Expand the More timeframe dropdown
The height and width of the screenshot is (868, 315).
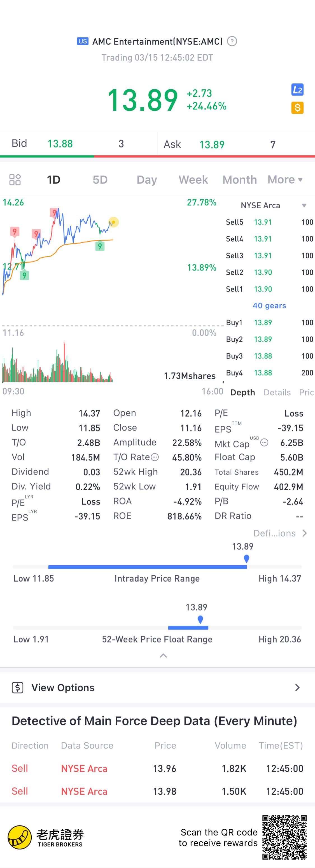285,179
